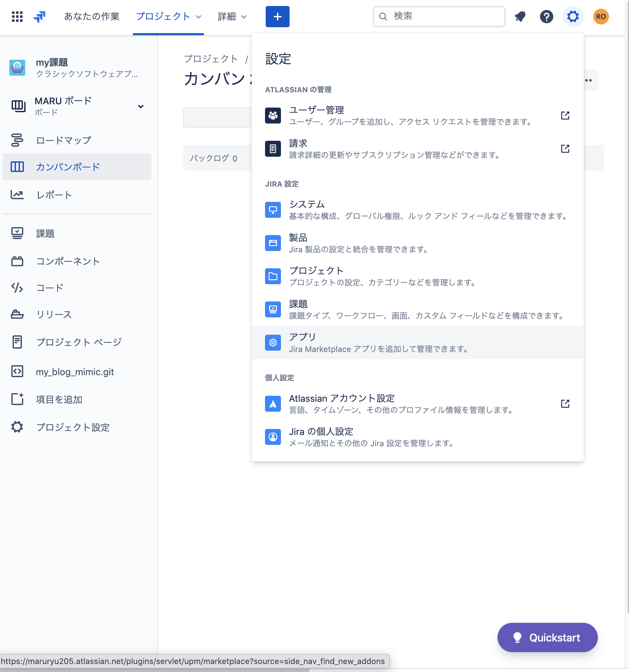
Task: Switch to the カンバンボード tab
Action: (x=67, y=167)
